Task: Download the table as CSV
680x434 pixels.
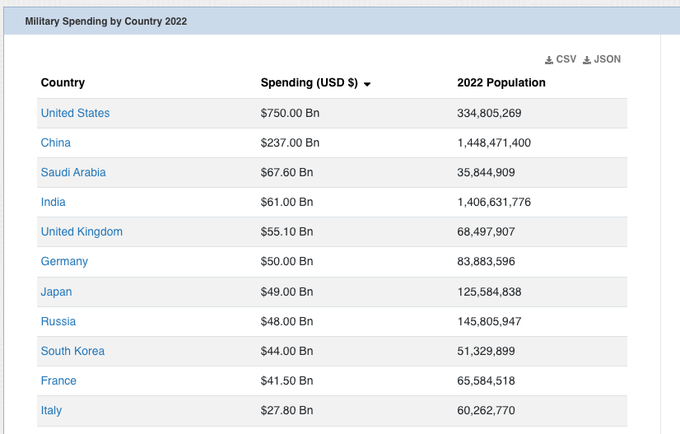Action: pos(560,59)
